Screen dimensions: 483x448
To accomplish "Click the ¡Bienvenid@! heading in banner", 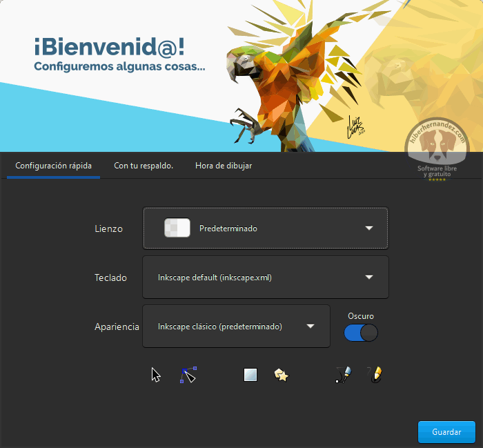I will pos(109,47).
